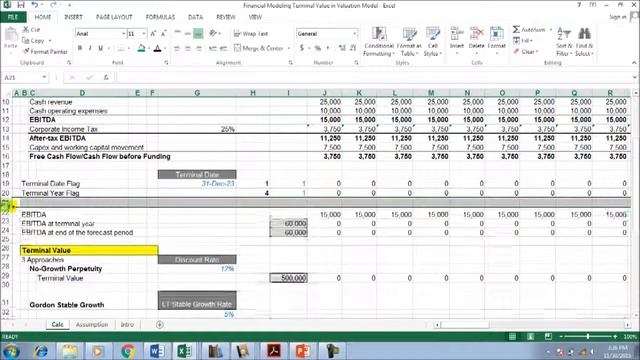Switch to REVIEW ribbon tab

(x=226, y=17)
